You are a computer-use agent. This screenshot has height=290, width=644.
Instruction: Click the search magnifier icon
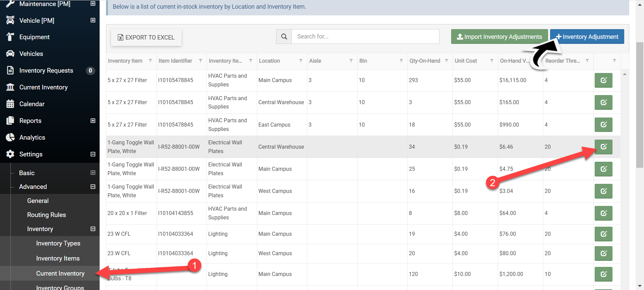point(284,37)
